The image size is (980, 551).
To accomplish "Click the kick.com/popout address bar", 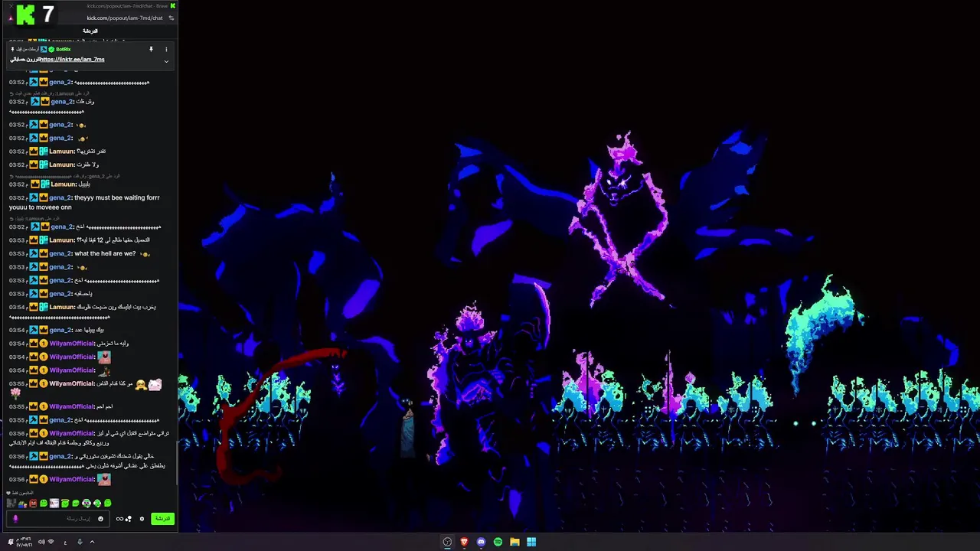I will [x=125, y=18].
